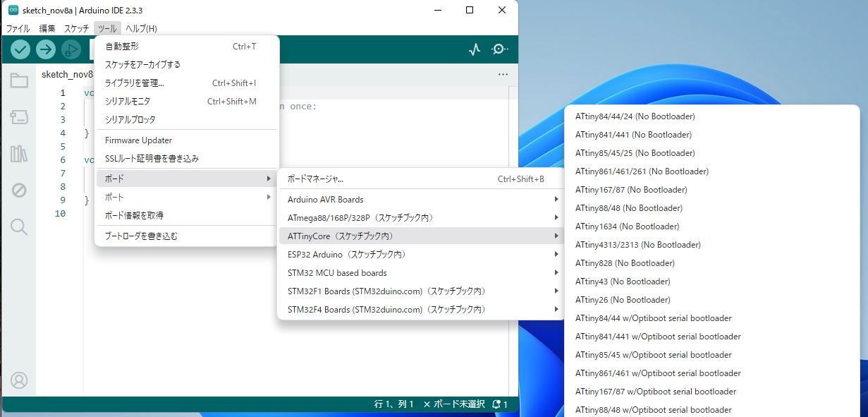Click the Arduino IDE logo in title bar
This screenshot has width=868, height=417.
point(13,10)
